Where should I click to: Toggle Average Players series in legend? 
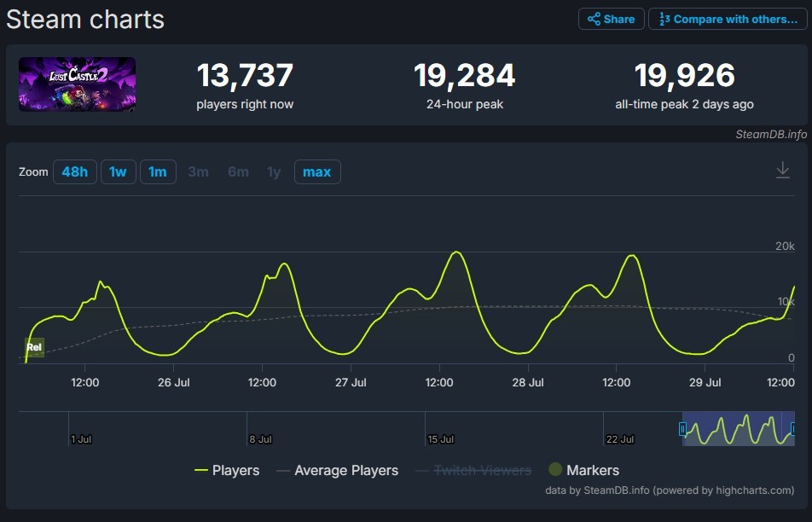[x=338, y=470]
